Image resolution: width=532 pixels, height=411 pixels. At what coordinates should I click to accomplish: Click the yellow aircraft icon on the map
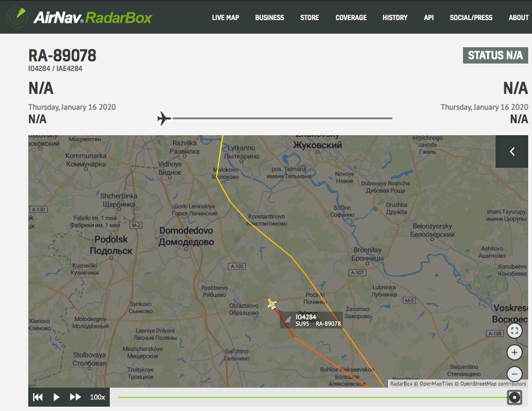[x=272, y=304]
